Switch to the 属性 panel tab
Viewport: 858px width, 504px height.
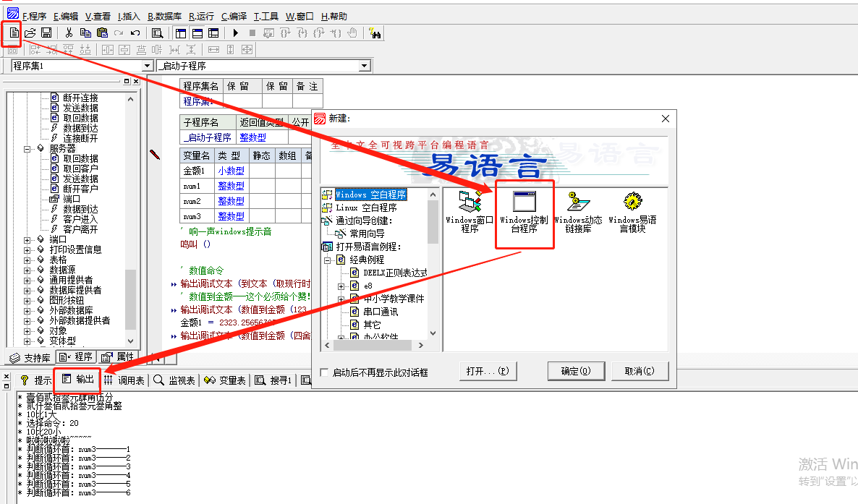[x=118, y=357]
